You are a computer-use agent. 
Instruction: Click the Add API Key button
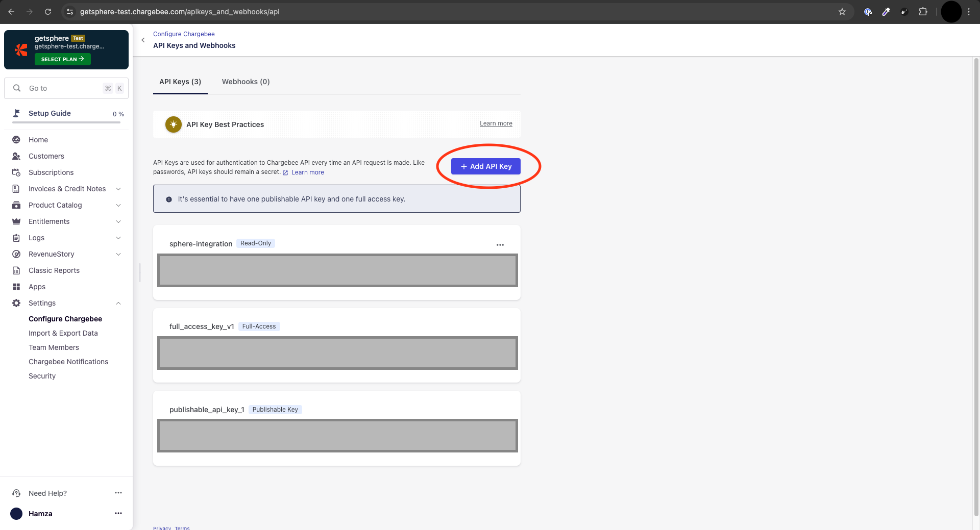(x=485, y=166)
